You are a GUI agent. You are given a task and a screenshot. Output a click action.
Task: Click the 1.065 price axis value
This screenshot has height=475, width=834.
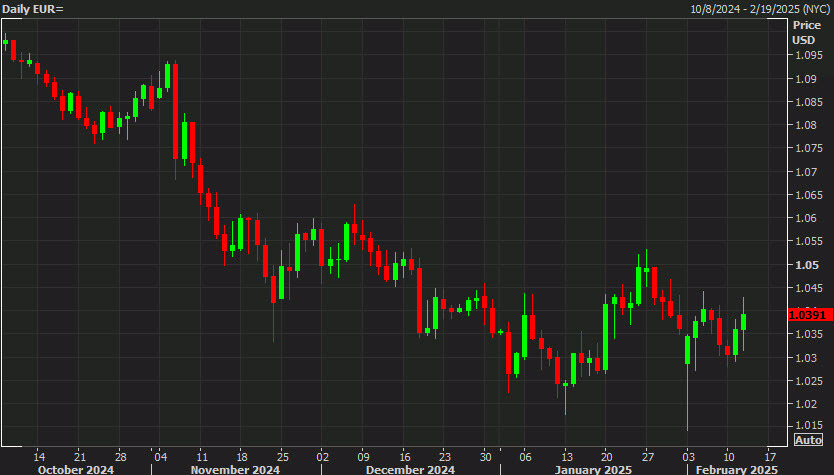coord(809,195)
